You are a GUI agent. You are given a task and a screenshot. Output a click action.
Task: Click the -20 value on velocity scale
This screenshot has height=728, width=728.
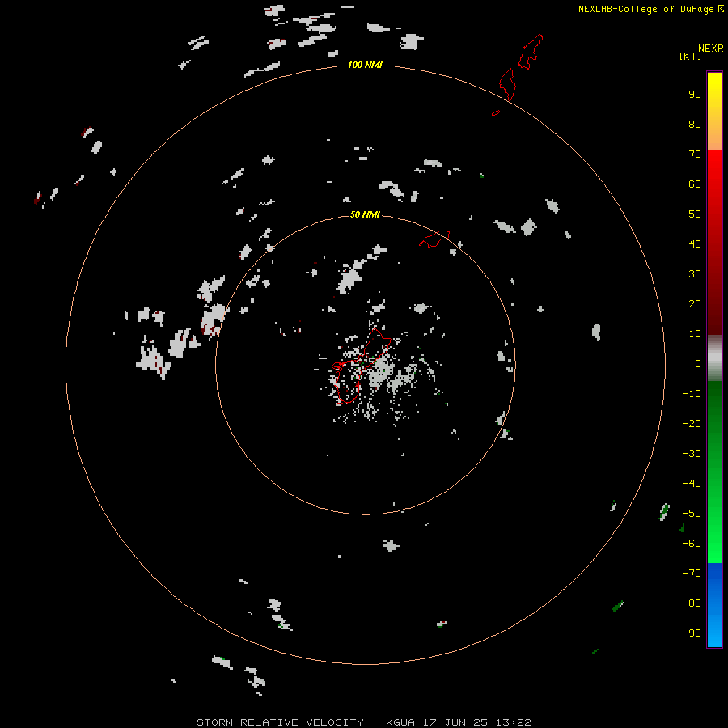pyautogui.click(x=692, y=423)
